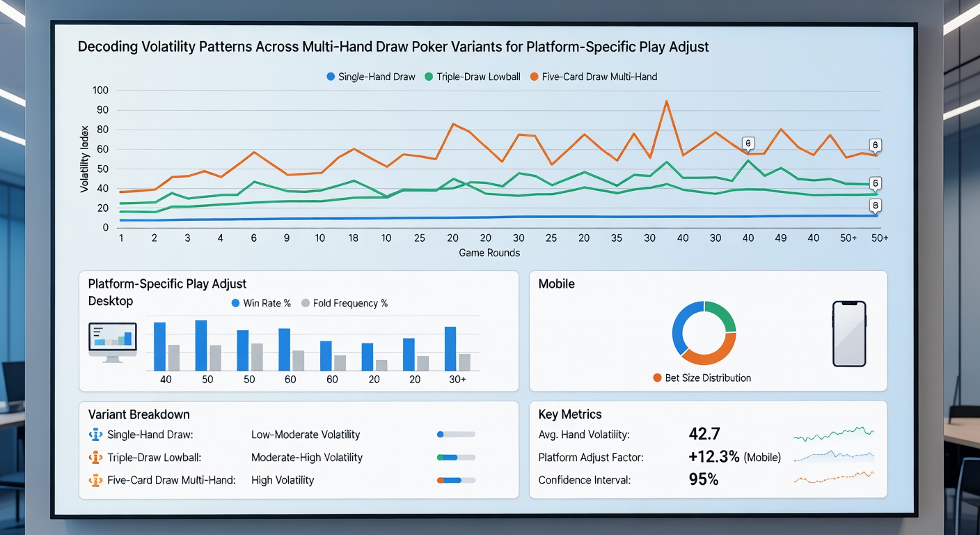This screenshot has width=980, height=535.
Task: Click the 35 label on the Game Rounds axis
Action: coord(617,238)
